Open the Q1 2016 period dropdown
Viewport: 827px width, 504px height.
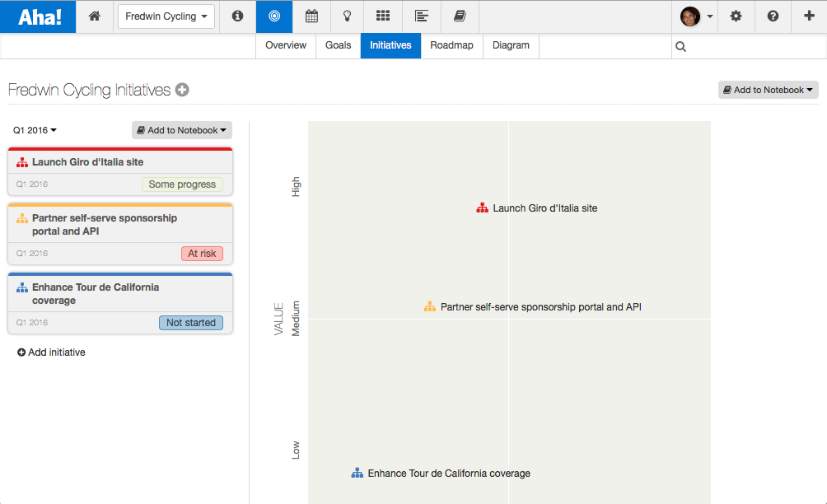(x=35, y=130)
